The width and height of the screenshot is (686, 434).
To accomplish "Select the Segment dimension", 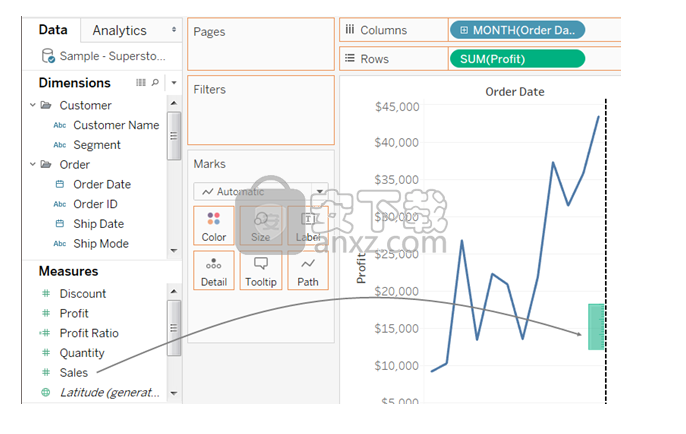I will 97,145.
